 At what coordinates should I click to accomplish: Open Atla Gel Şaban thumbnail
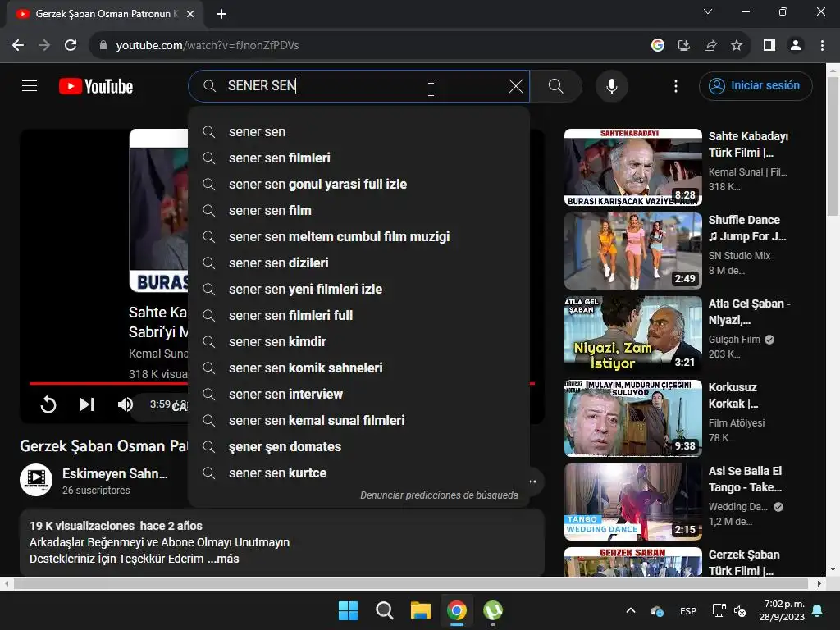pos(632,335)
